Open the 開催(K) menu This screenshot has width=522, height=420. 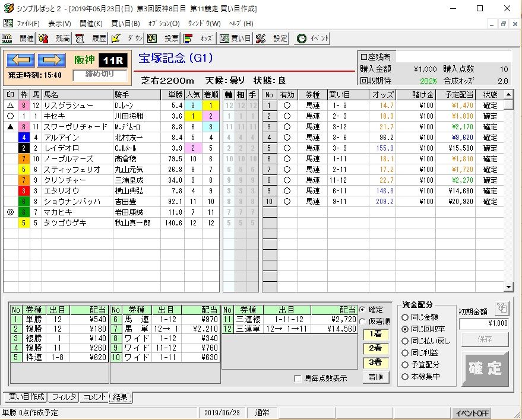pyautogui.click(x=91, y=24)
